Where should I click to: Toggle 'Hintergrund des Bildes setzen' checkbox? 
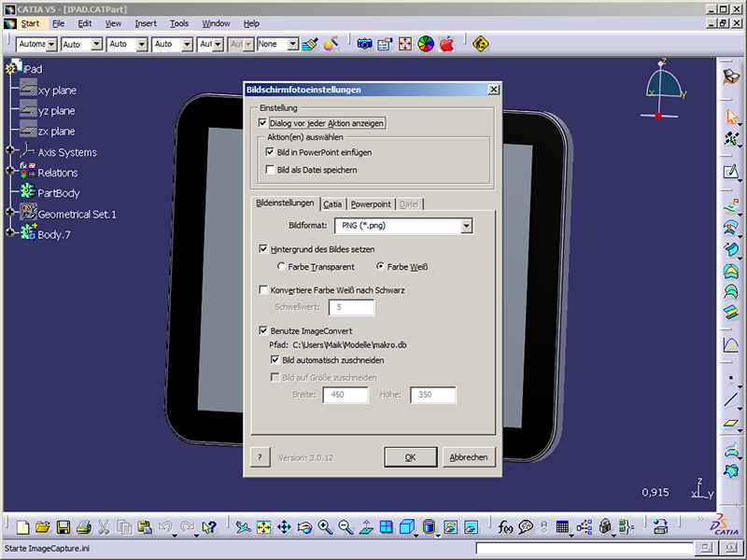tap(263, 249)
